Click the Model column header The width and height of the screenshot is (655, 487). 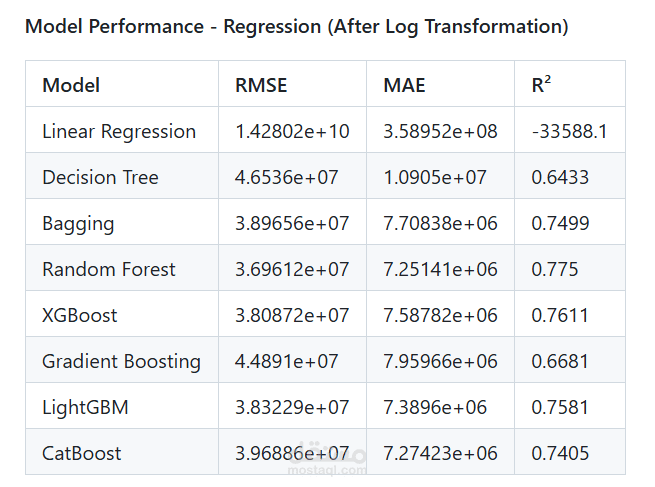(71, 85)
